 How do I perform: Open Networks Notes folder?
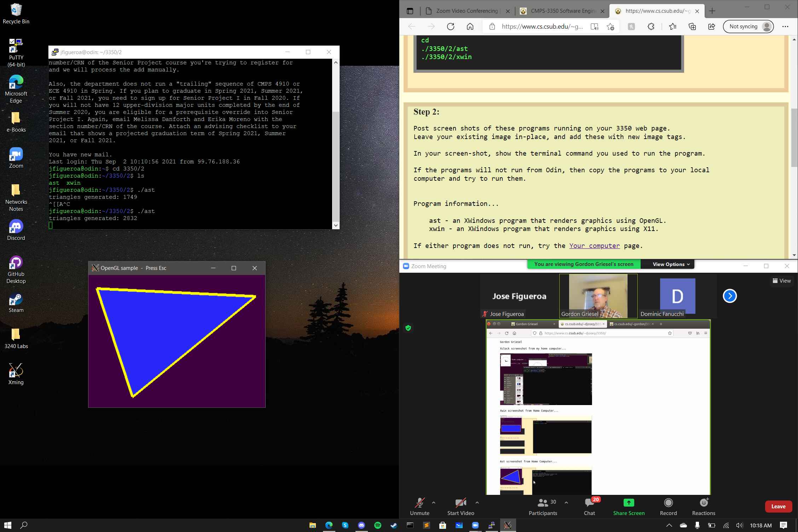click(x=16, y=198)
